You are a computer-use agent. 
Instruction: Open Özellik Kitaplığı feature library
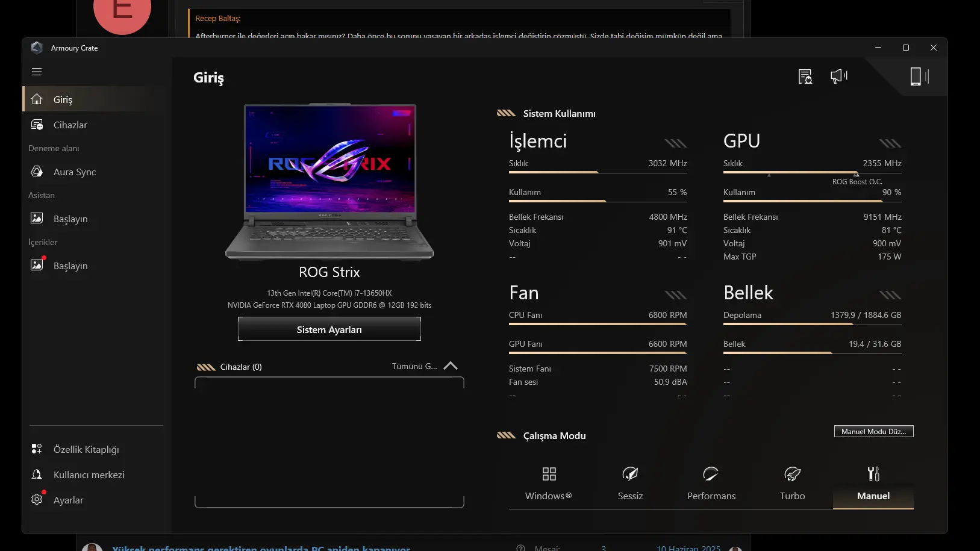tap(86, 449)
